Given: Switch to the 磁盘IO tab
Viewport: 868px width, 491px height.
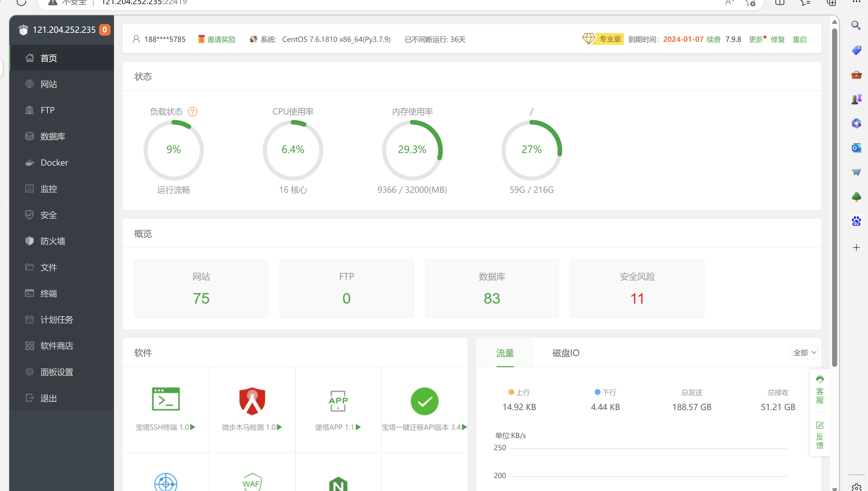Looking at the screenshot, I should [566, 353].
